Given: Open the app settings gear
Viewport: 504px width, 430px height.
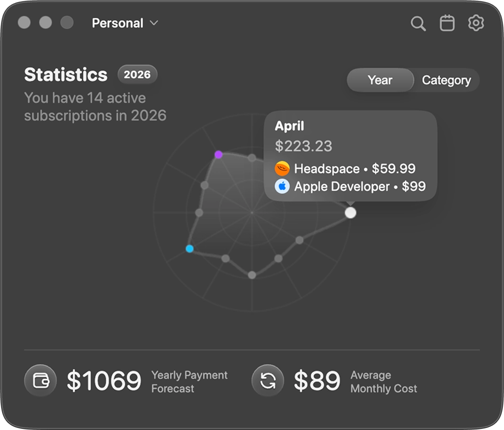Looking at the screenshot, I should click(476, 23).
